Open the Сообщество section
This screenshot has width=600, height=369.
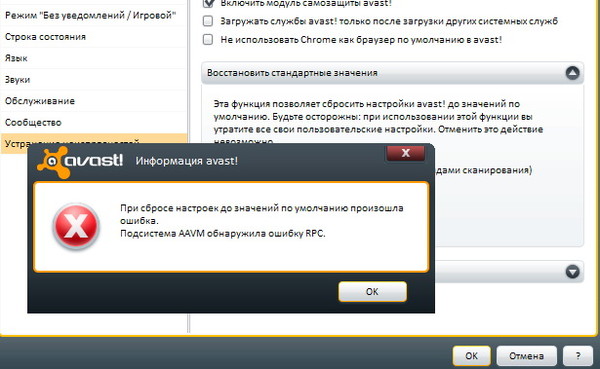94,122
